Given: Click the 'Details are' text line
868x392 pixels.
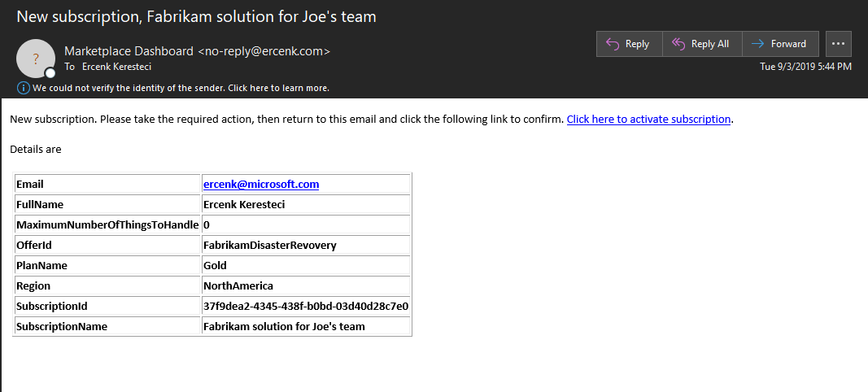Looking at the screenshot, I should tap(36, 149).
